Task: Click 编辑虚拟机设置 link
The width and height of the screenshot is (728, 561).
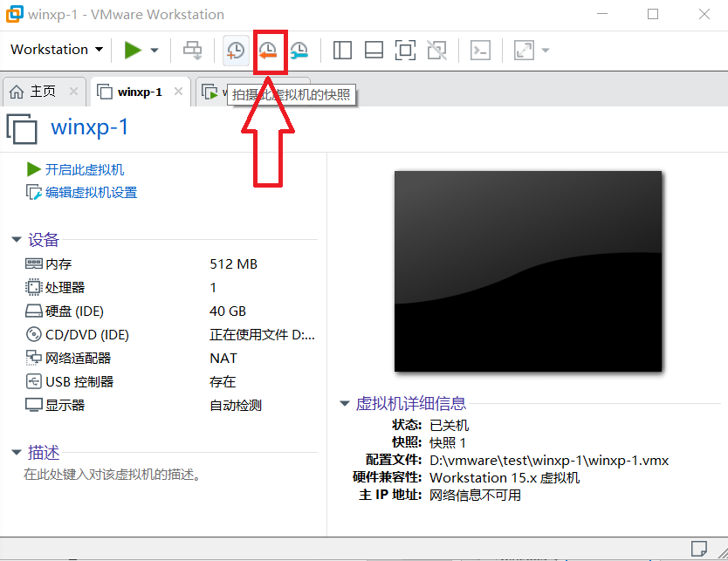Action: [x=91, y=192]
